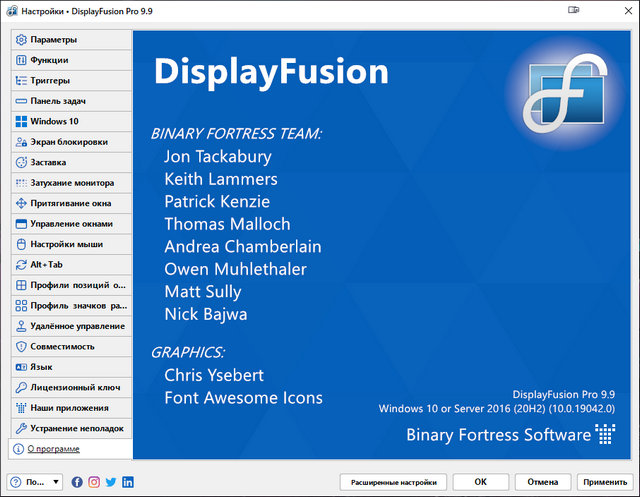Open the Twitter icon link
640x497 pixels.
click(x=111, y=482)
